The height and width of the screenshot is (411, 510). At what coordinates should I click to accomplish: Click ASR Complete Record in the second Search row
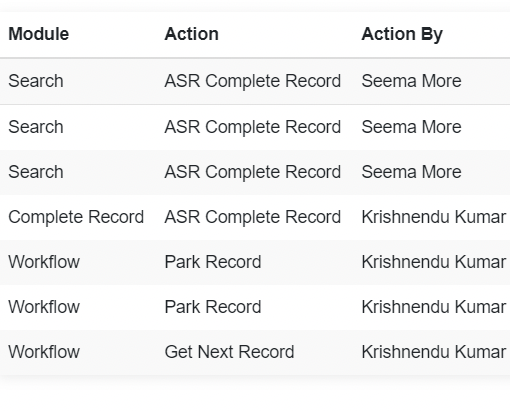pyautogui.click(x=253, y=127)
